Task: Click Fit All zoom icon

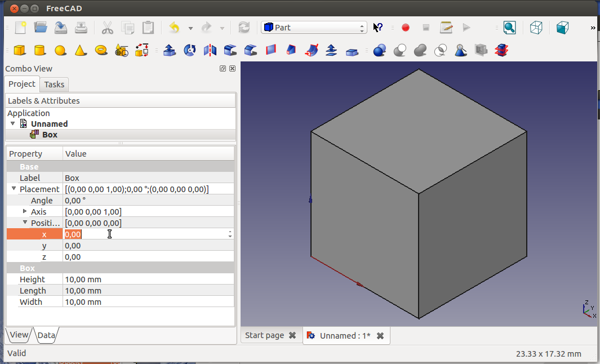Action: point(509,28)
